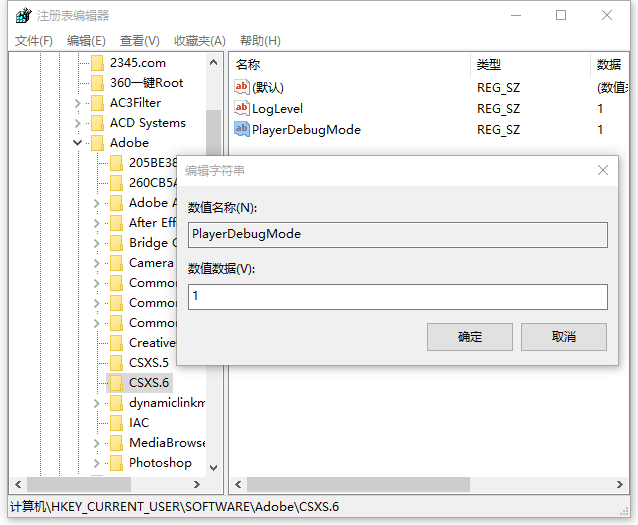Select the CSXS.5 tree item label
The height and width of the screenshot is (525, 638).
click(149, 363)
